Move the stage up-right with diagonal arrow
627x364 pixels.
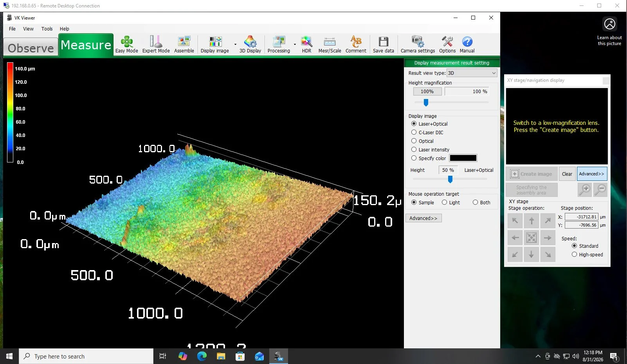point(548,221)
